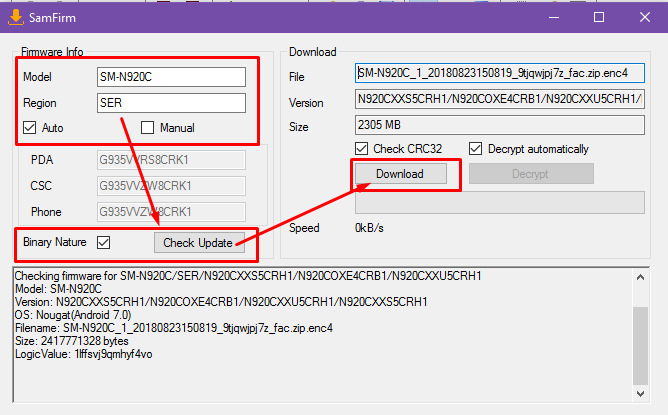Enable the Manual checkbox
Image resolution: width=668 pixels, height=415 pixels.
148,128
